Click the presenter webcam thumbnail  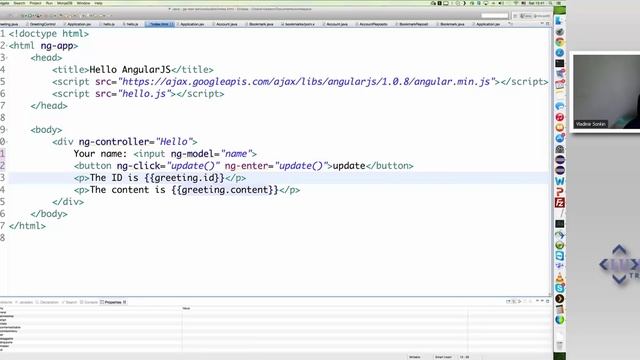pos(607,92)
